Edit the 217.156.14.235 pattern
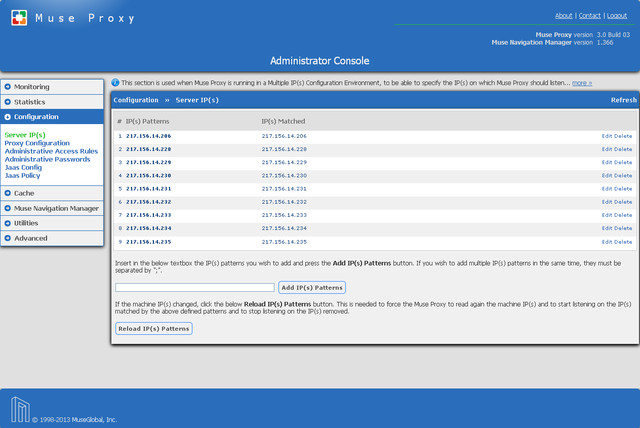The image size is (640, 428). point(607,242)
